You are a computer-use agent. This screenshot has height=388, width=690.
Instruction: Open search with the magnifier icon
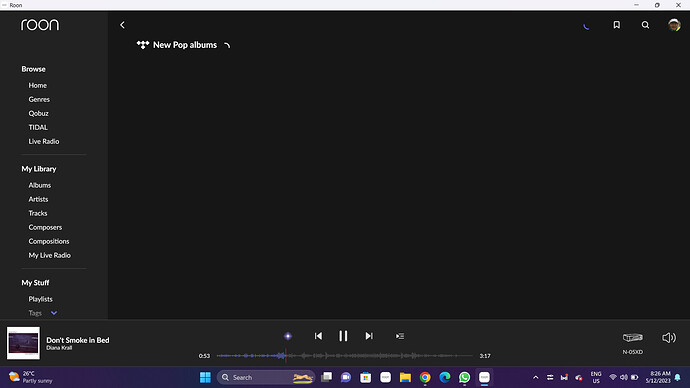pos(645,25)
